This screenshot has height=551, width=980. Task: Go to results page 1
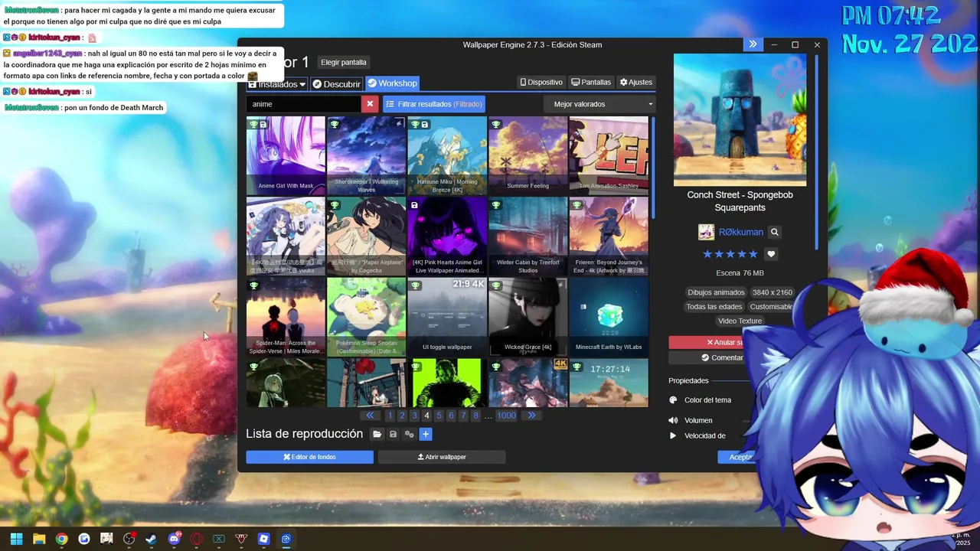pyautogui.click(x=390, y=416)
